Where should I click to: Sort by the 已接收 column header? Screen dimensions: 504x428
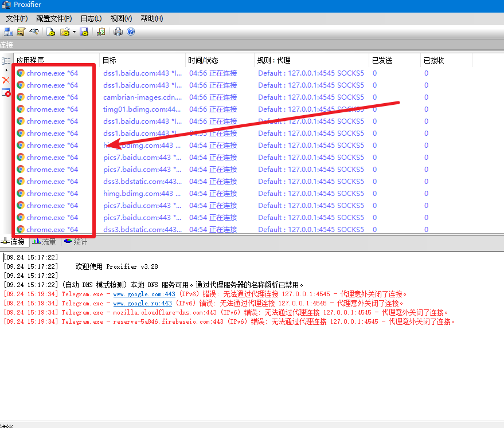coord(446,60)
